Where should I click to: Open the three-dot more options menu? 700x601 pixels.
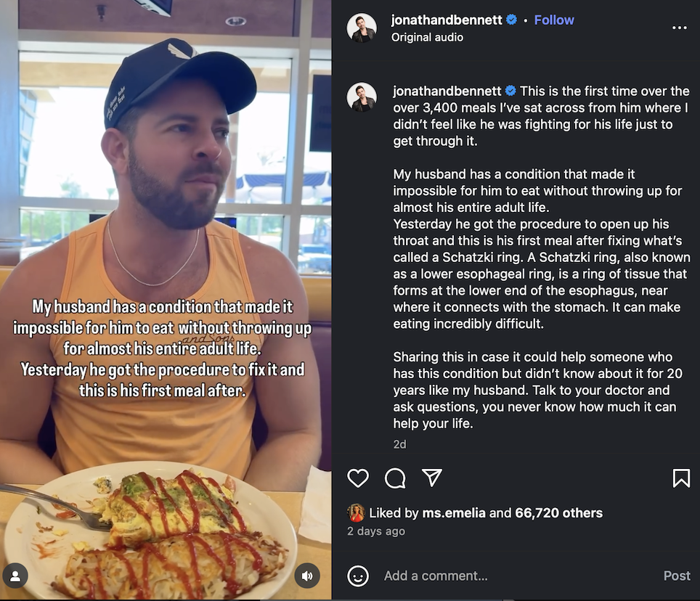(x=680, y=28)
